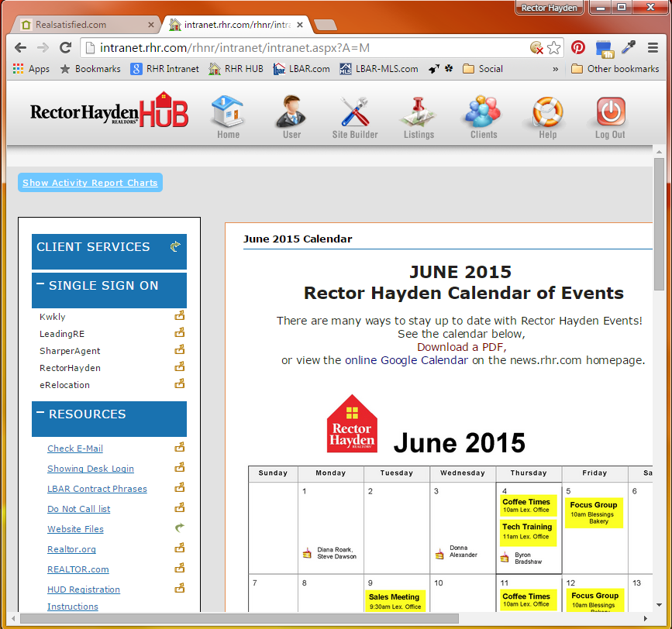Viewport: 672px width, 629px height.
Task: Click the Kwkly sign-on icon
Action: click(x=180, y=316)
